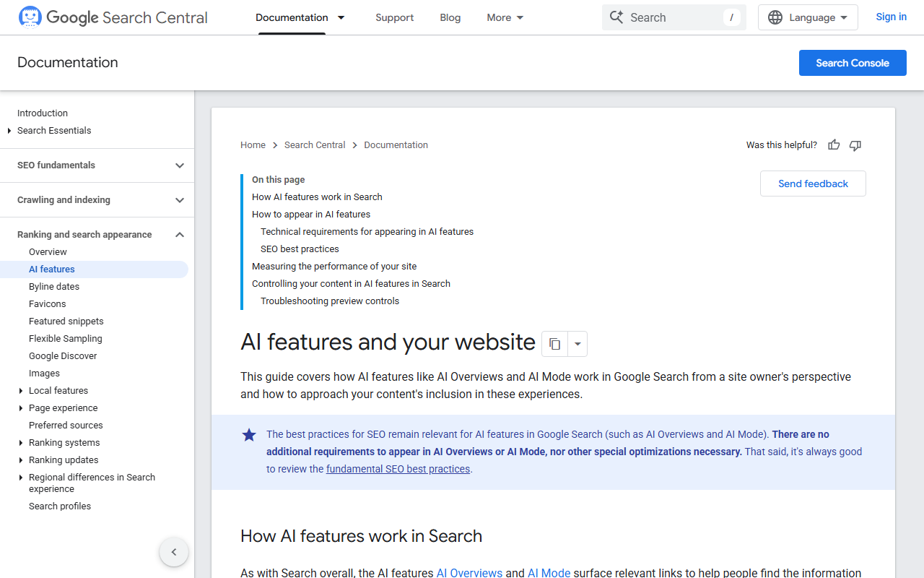The width and height of the screenshot is (924, 578).
Task: Open Flexible Sampling page
Action: click(66, 339)
